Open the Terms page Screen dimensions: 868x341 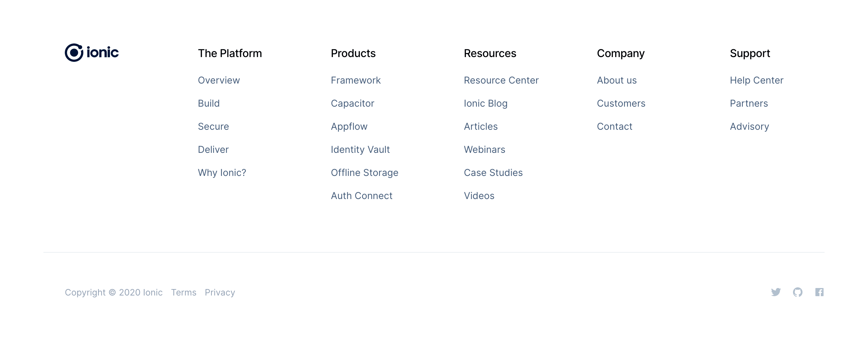point(184,292)
